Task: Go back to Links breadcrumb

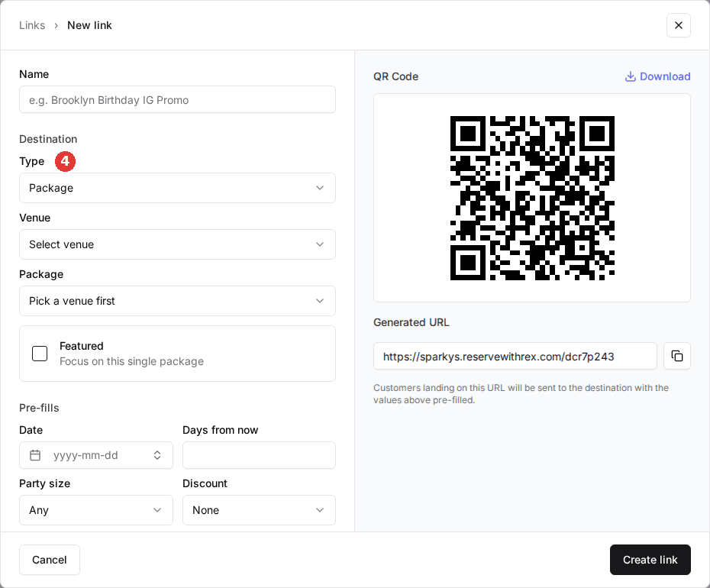Action: tap(32, 25)
